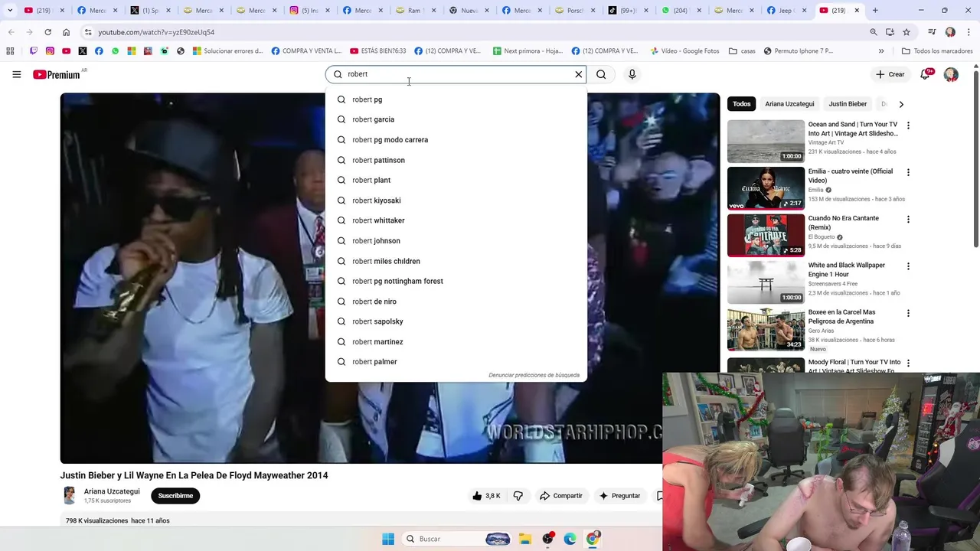Image resolution: width=980 pixels, height=551 pixels.
Task: Open Boxee en la Carcel video thumbnail
Action: coord(766,329)
